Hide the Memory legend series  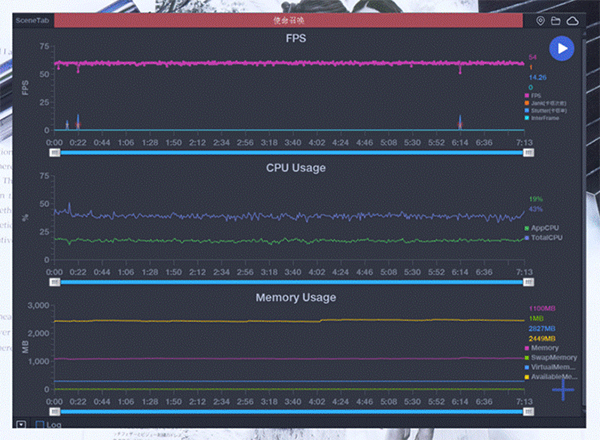543,347
